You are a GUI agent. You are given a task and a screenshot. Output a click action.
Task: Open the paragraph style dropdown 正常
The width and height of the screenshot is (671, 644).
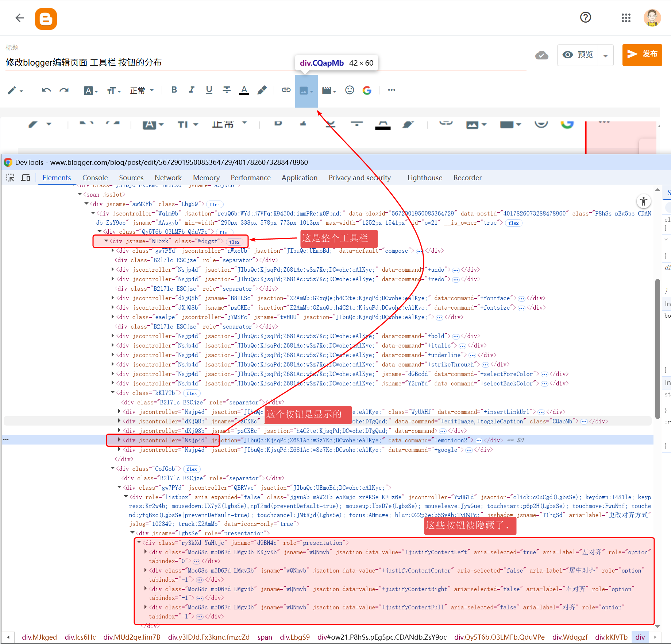tap(142, 90)
